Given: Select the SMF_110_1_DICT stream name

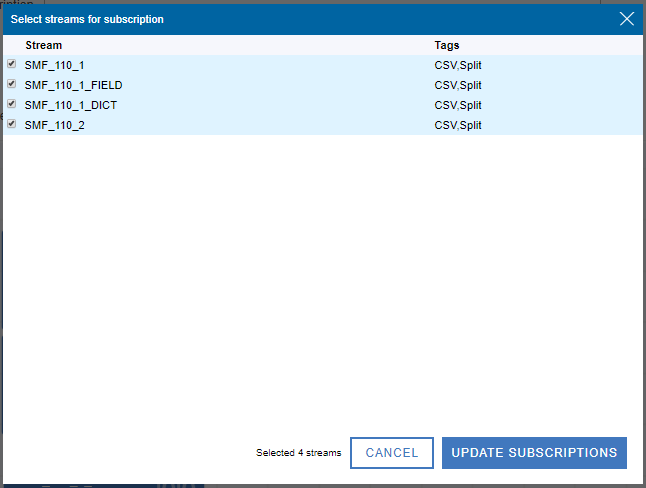Looking at the screenshot, I should (x=70, y=105).
